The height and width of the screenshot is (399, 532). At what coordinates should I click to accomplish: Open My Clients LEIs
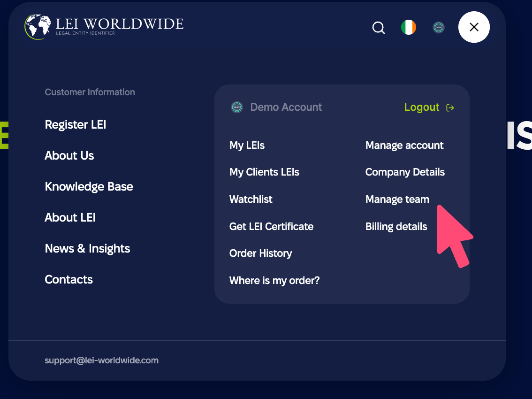coord(264,172)
